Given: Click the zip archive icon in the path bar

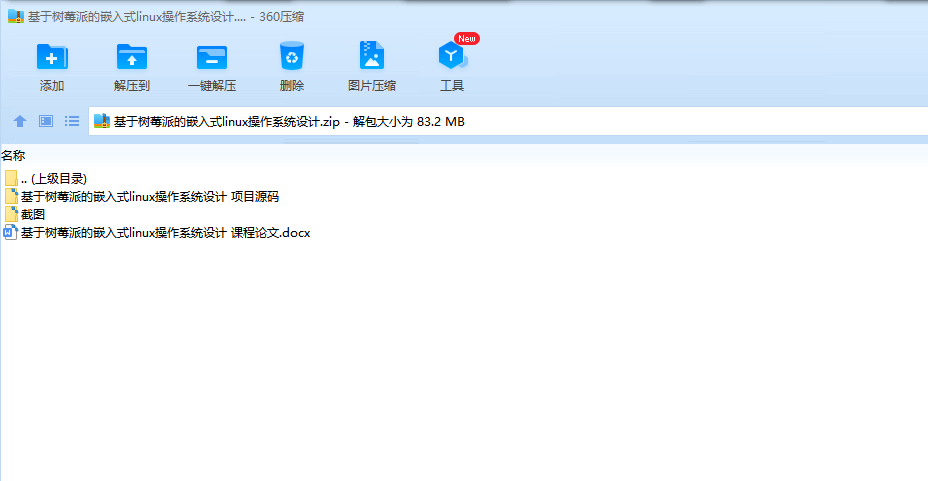Looking at the screenshot, I should tap(102, 121).
